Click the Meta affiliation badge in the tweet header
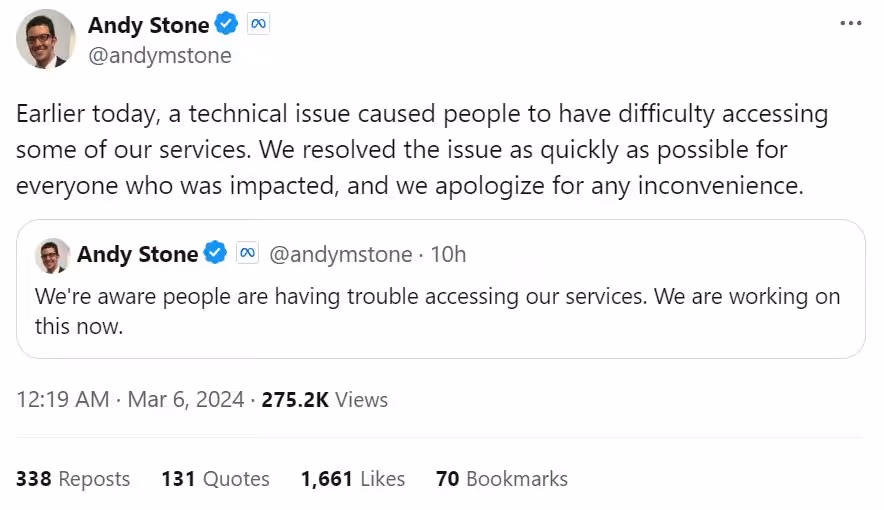This screenshot has width=884, height=510. (258, 25)
